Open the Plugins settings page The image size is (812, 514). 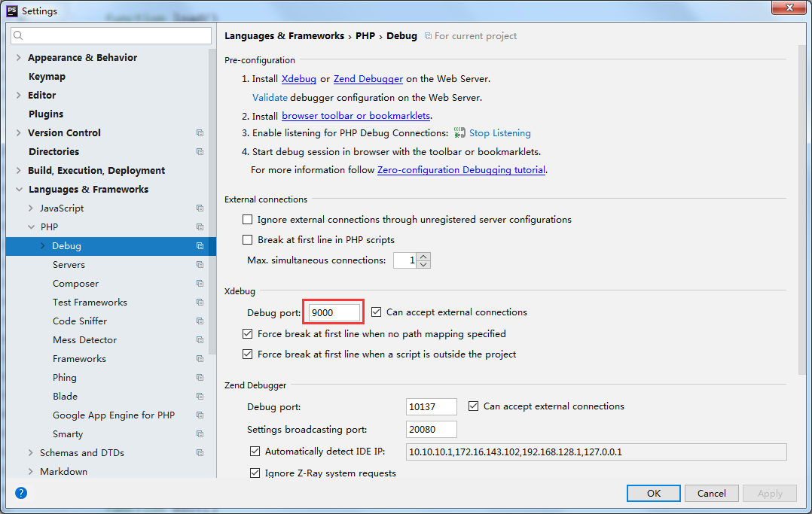[x=46, y=114]
